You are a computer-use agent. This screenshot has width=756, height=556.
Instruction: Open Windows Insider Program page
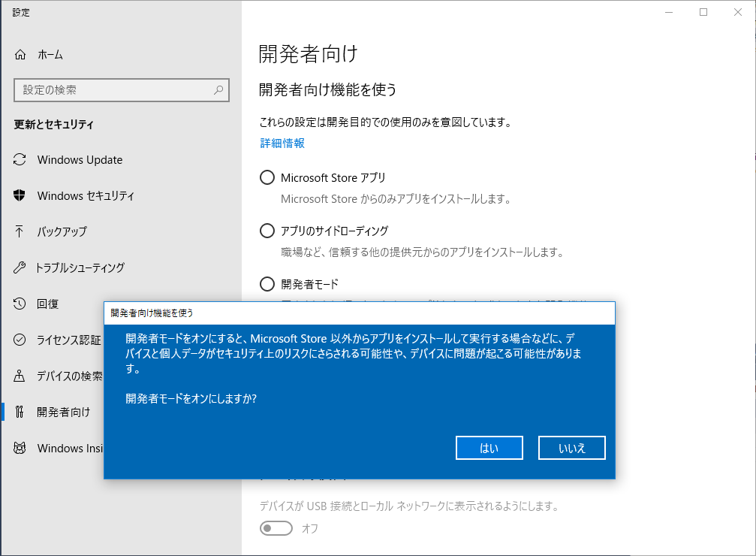pos(71,448)
